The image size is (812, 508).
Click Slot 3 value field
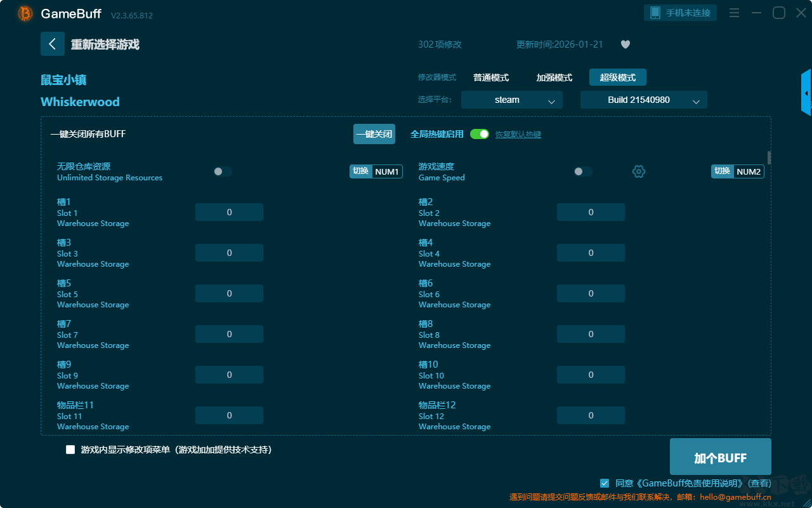tap(229, 253)
